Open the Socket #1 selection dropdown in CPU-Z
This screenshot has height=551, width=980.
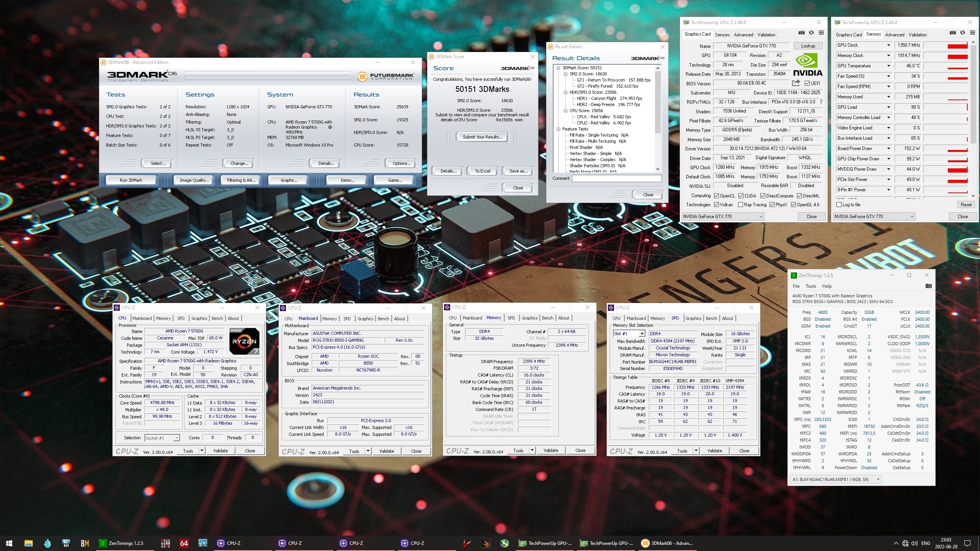[x=162, y=438]
